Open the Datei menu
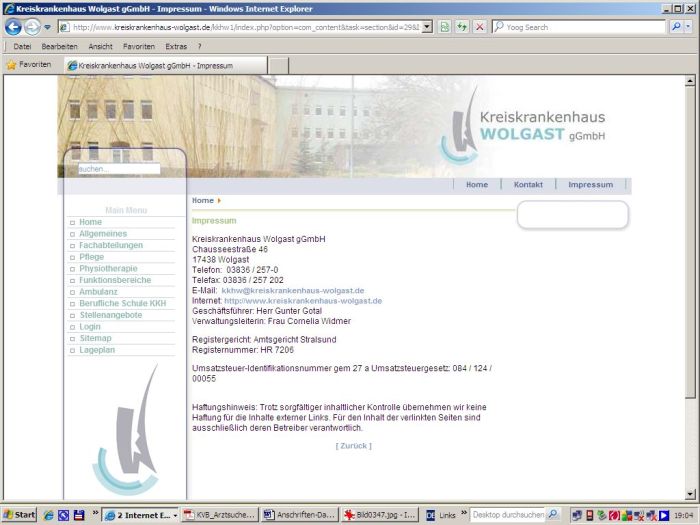Screen dimensions: 700x525 point(22,46)
